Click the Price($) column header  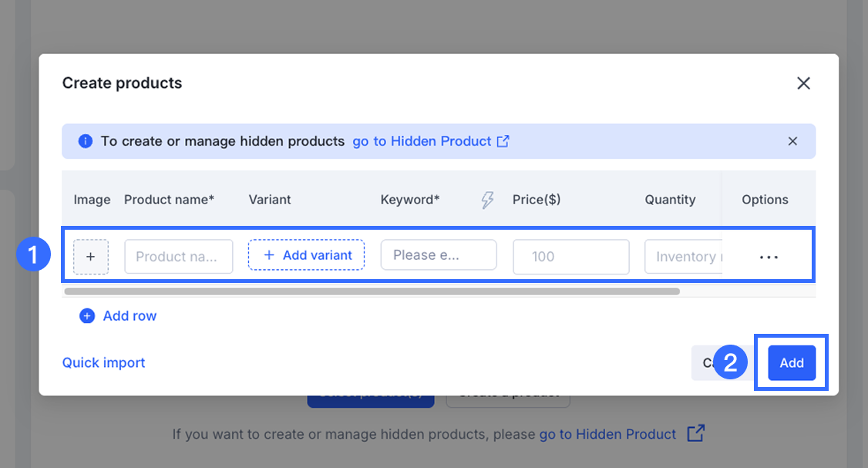pyautogui.click(x=537, y=200)
